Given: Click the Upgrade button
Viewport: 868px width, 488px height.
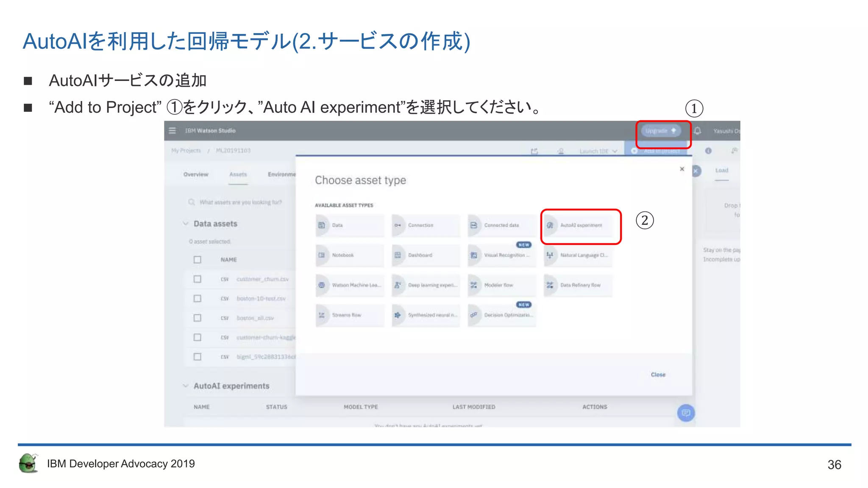Looking at the screenshot, I should 661,130.
